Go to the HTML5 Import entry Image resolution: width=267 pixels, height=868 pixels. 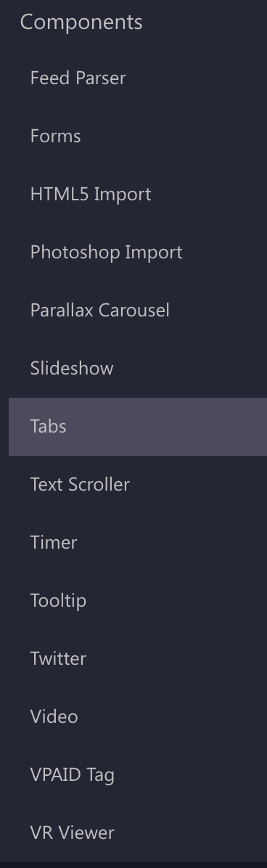(137, 195)
